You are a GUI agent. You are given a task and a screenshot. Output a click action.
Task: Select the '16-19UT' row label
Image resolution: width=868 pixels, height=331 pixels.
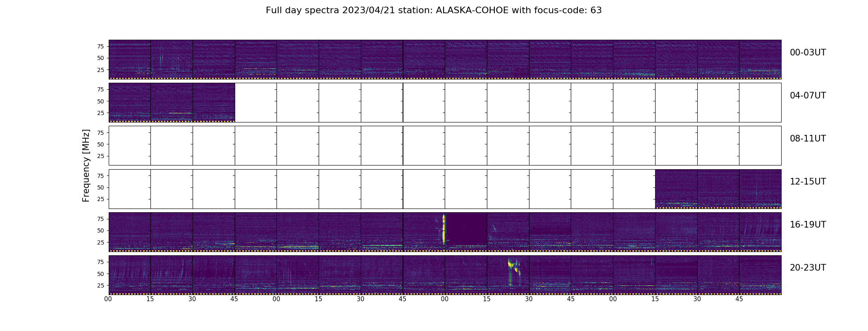808,225
